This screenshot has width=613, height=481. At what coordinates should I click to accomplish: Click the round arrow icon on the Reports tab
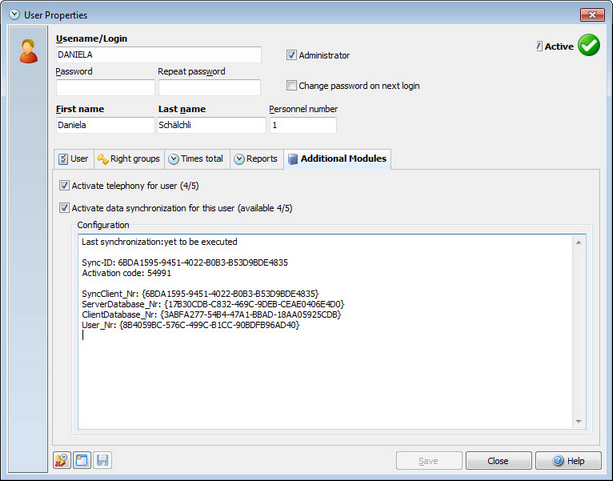[239, 159]
